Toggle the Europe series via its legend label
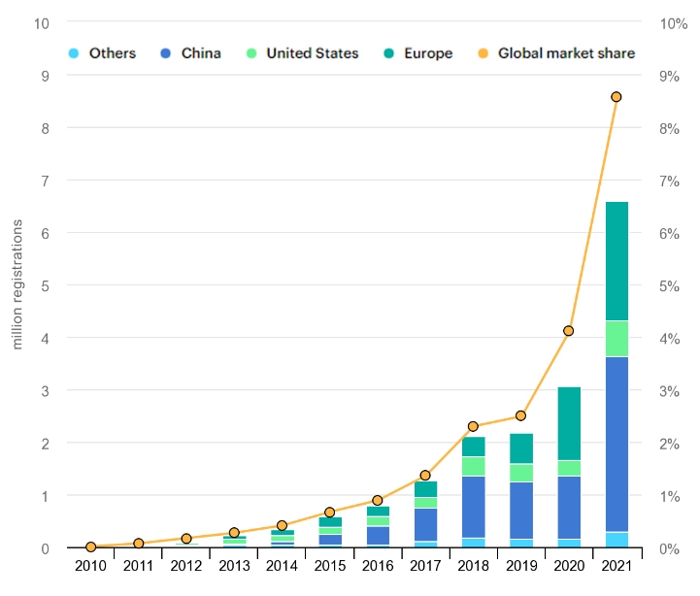The height and width of the screenshot is (596, 700). (x=427, y=53)
